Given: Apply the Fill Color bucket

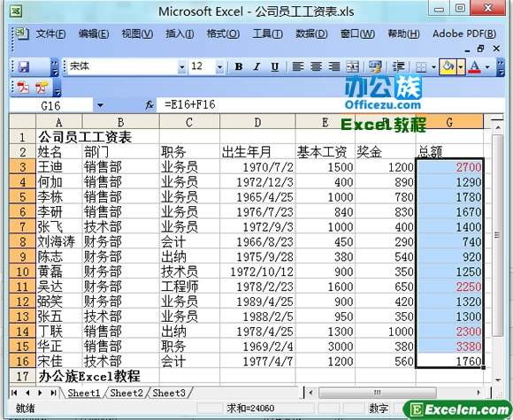Looking at the screenshot, I should [448, 66].
